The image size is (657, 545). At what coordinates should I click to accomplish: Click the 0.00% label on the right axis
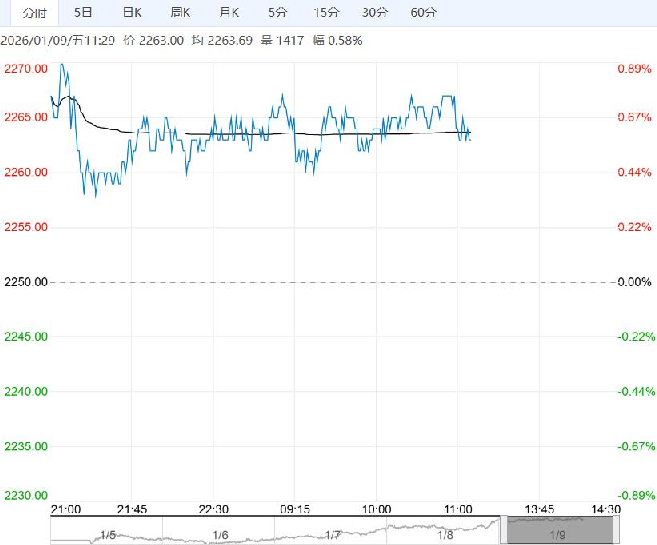click(634, 283)
